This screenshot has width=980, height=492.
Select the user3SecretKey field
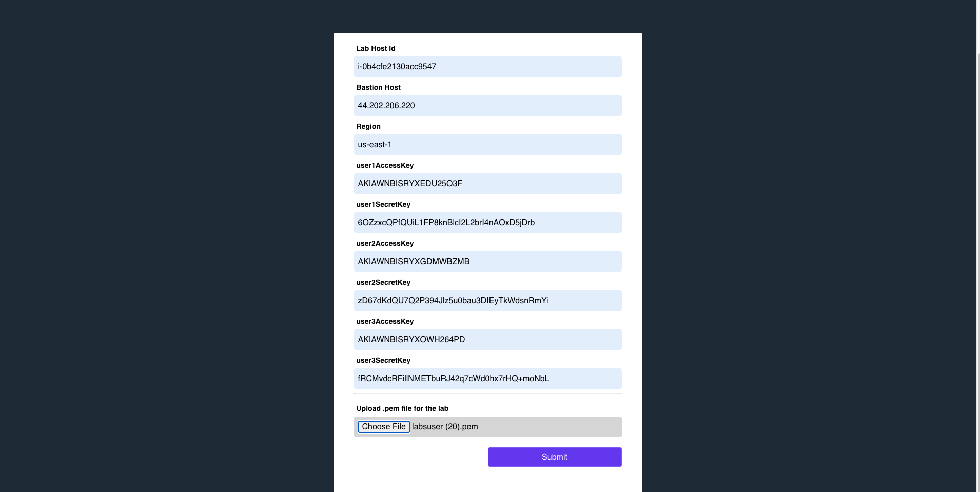[x=487, y=378]
